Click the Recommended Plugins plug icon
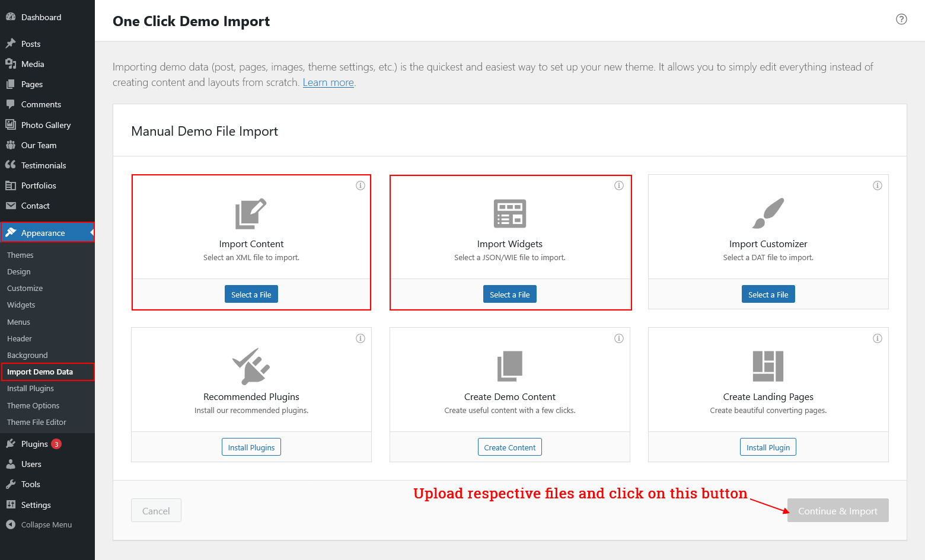This screenshot has height=560, width=925. tap(251, 366)
